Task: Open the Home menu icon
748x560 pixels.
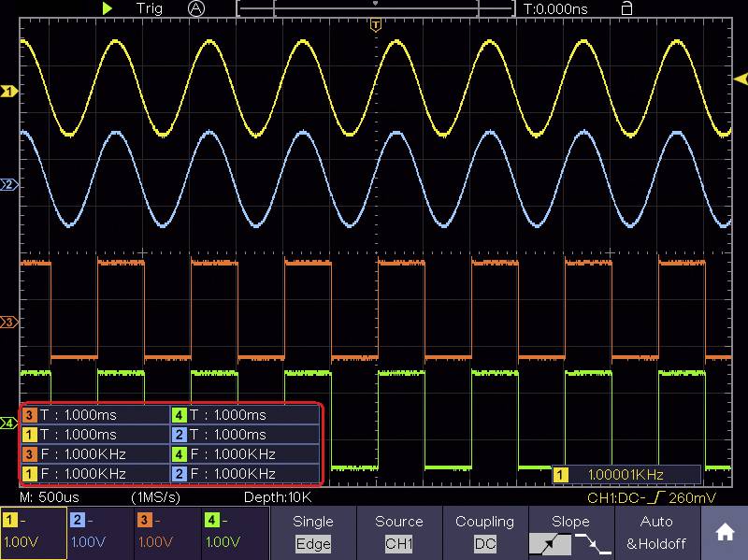Action: pos(725,533)
